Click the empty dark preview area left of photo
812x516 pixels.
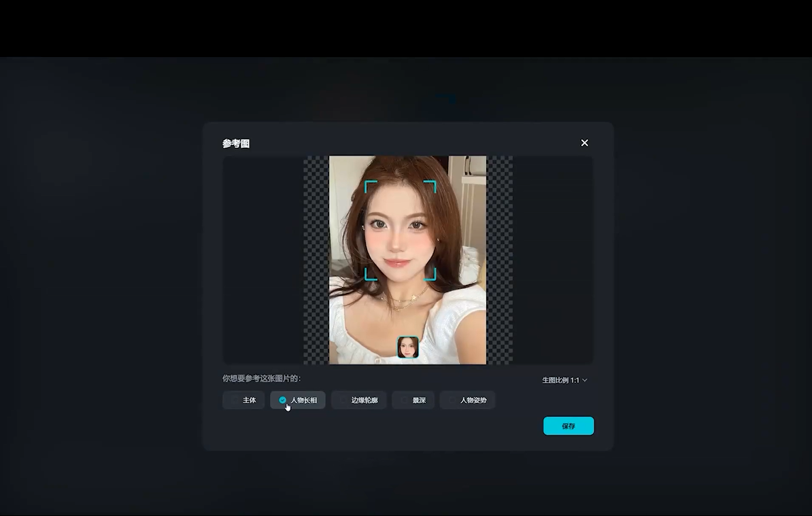click(x=263, y=260)
